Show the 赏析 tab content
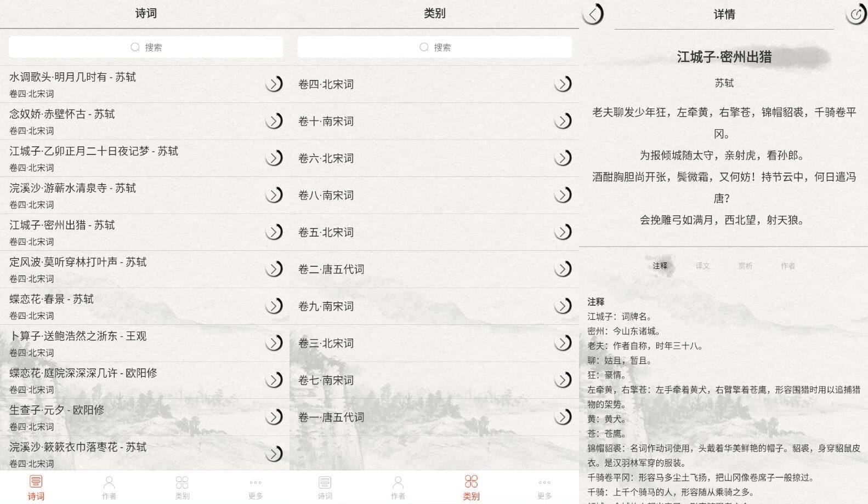The height and width of the screenshot is (504, 868). click(745, 266)
